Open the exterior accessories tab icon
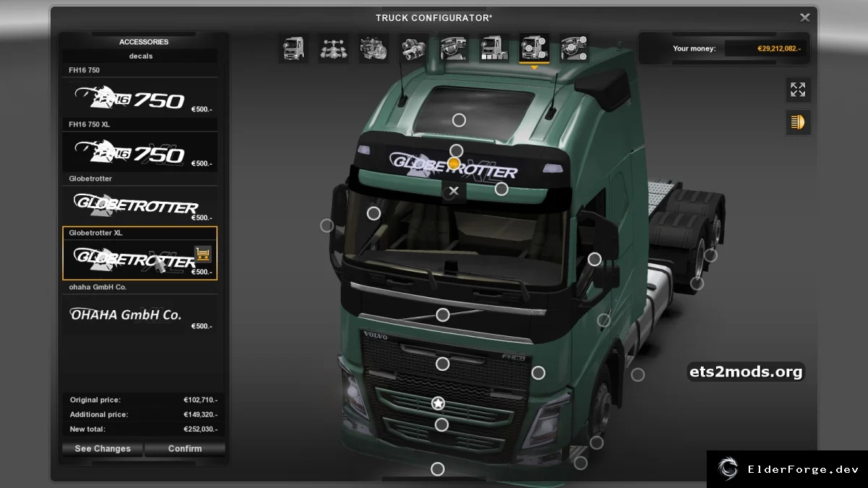 pos(535,48)
